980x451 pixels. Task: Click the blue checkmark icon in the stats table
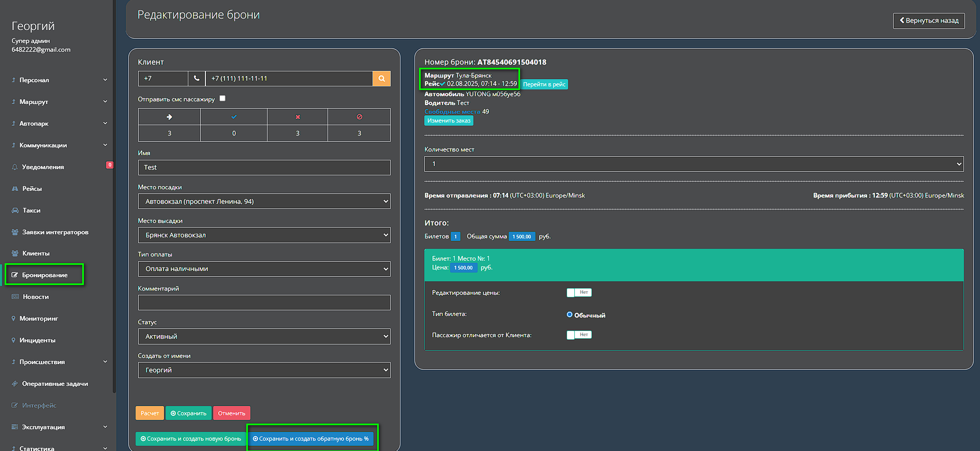[x=234, y=117]
